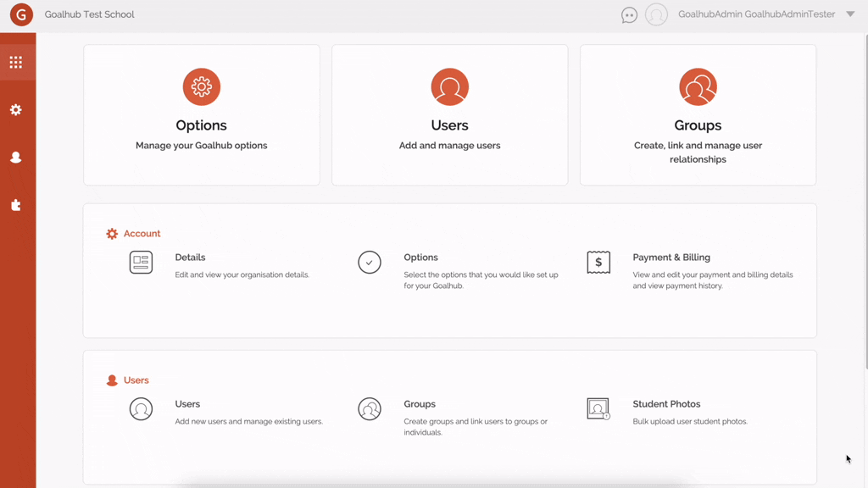Click the person icon on the Users card
This screenshot has height=488, width=868.
pos(449,86)
